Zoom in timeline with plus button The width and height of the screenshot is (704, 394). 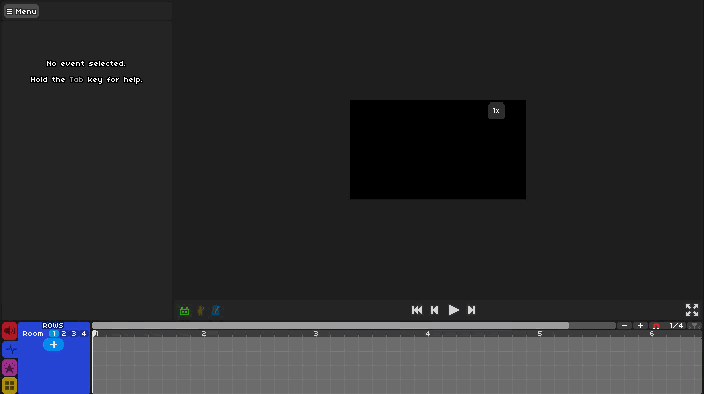(x=641, y=326)
